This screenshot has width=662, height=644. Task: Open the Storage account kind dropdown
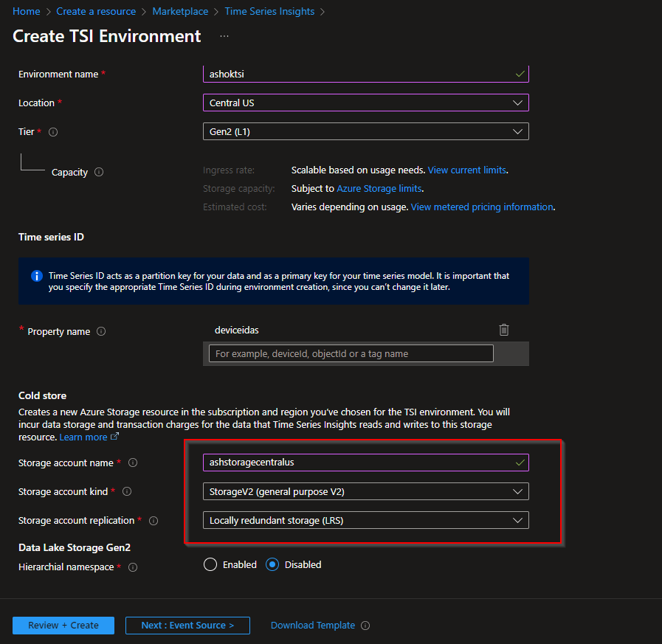[365, 491]
